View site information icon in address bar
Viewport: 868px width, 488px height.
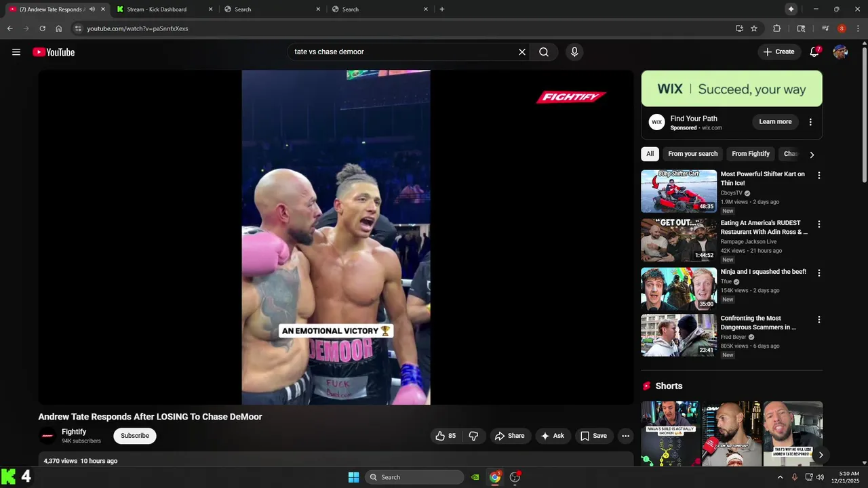(78, 28)
